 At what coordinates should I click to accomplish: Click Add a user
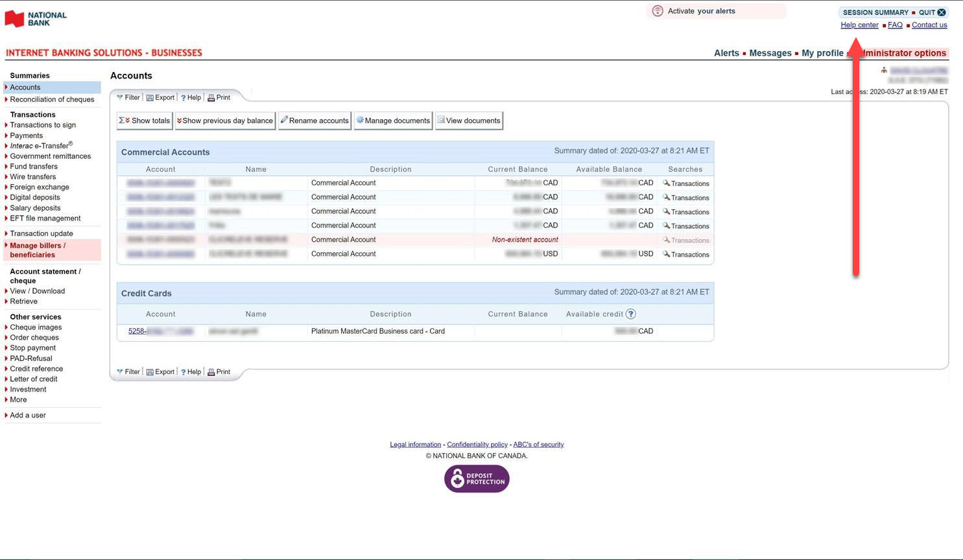click(x=28, y=415)
